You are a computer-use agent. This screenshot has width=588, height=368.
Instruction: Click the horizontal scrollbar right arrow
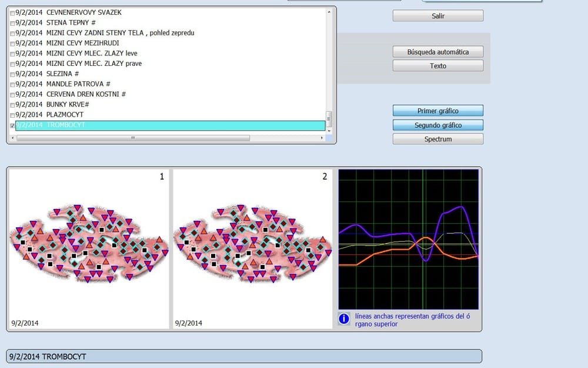click(x=322, y=138)
